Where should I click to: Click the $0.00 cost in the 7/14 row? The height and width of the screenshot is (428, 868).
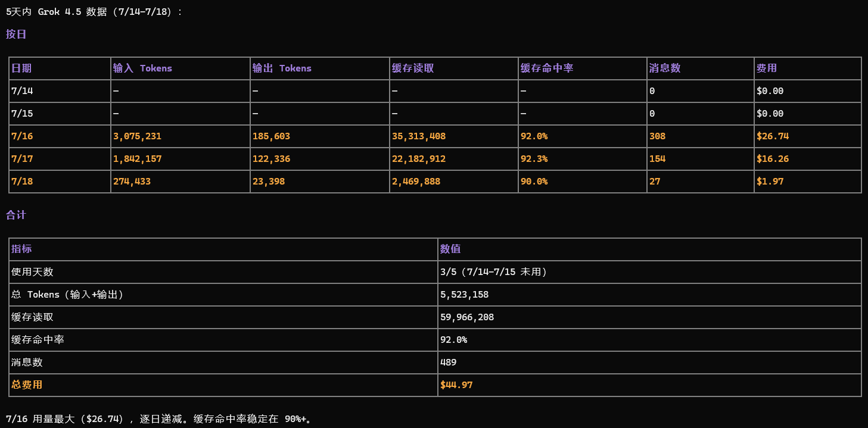tap(770, 91)
